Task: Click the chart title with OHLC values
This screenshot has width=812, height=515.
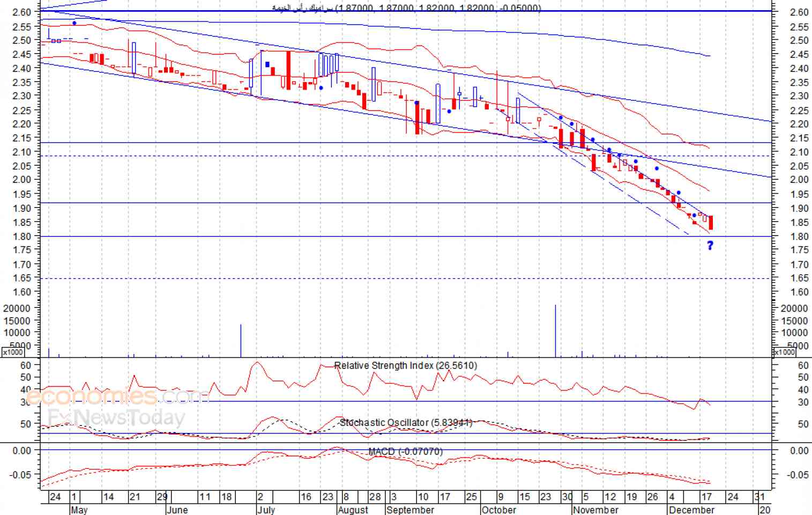Action: click(406, 8)
